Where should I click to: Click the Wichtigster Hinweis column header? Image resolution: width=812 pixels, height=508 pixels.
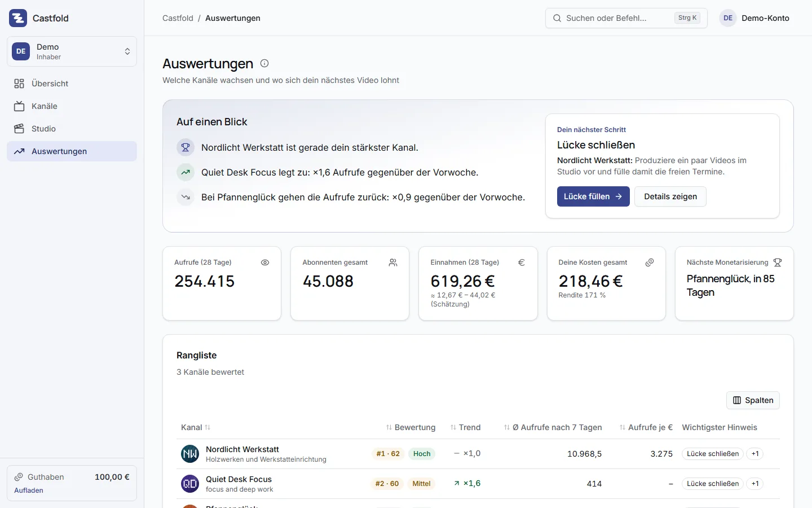coord(720,427)
